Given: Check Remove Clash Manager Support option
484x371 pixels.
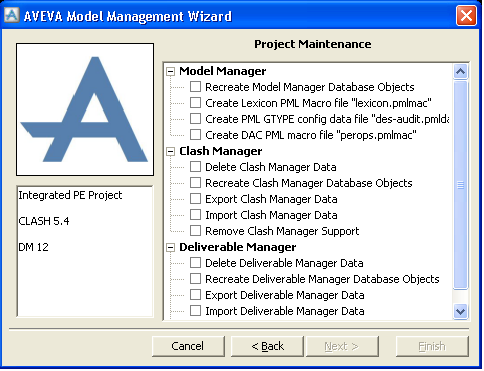Looking at the screenshot, I should pyautogui.click(x=195, y=231).
